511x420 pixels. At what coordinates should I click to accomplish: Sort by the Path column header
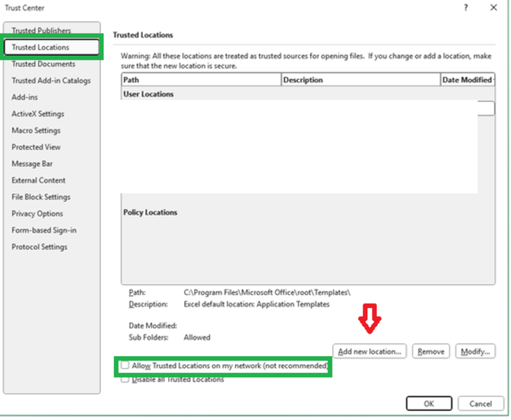click(201, 80)
